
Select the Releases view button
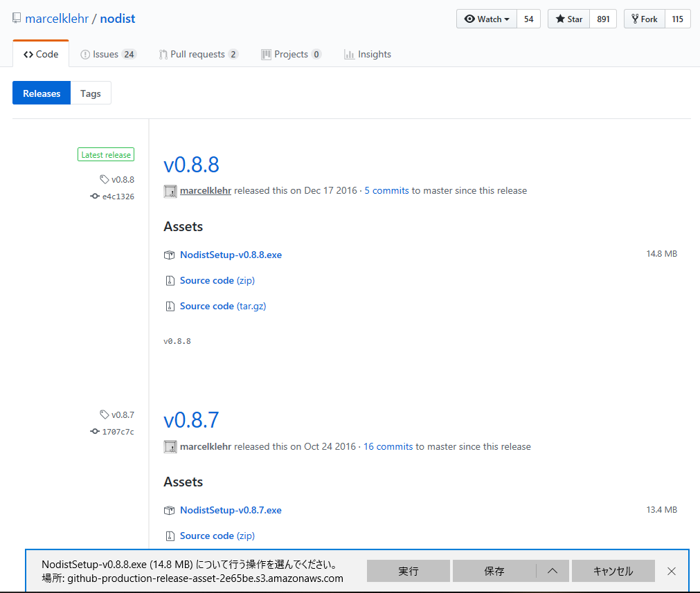(42, 93)
